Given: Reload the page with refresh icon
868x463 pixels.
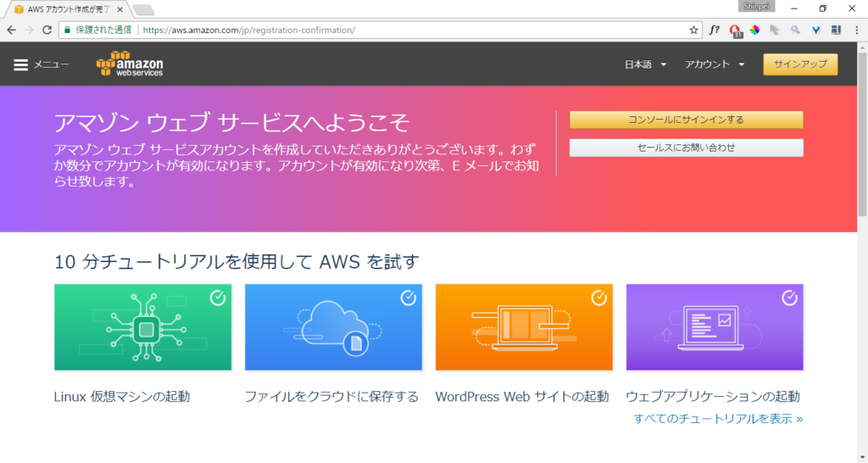Looking at the screenshot, I should 47,30.
